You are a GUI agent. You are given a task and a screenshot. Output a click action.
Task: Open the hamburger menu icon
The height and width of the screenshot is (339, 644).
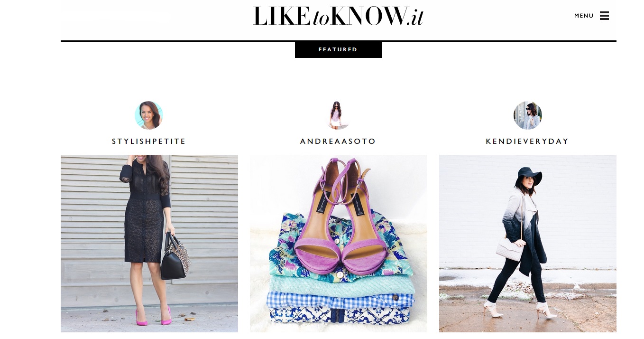604,16
